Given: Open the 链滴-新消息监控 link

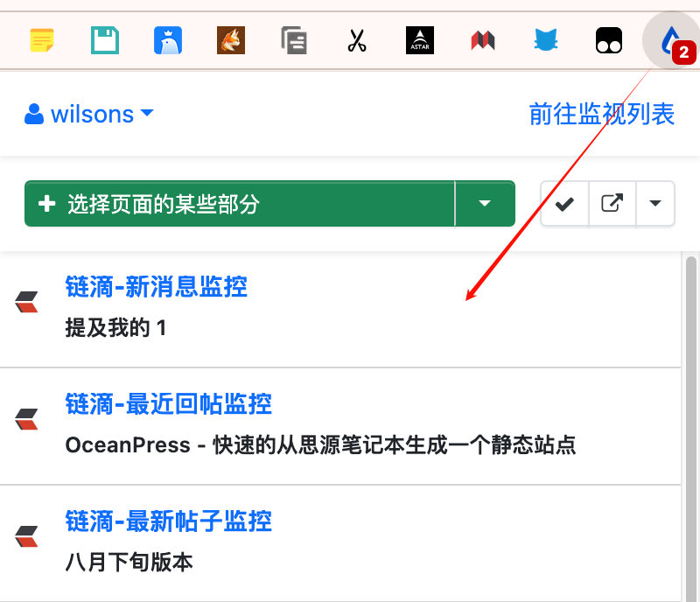Looking at the screenshot, I should 157,287.
